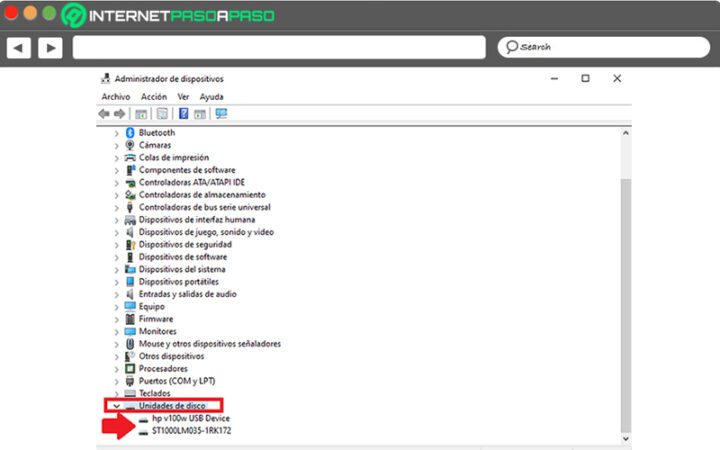This screenshot has width=720, height=450.
Task: Expand the Bluetooth tree node
Action: 117,133
